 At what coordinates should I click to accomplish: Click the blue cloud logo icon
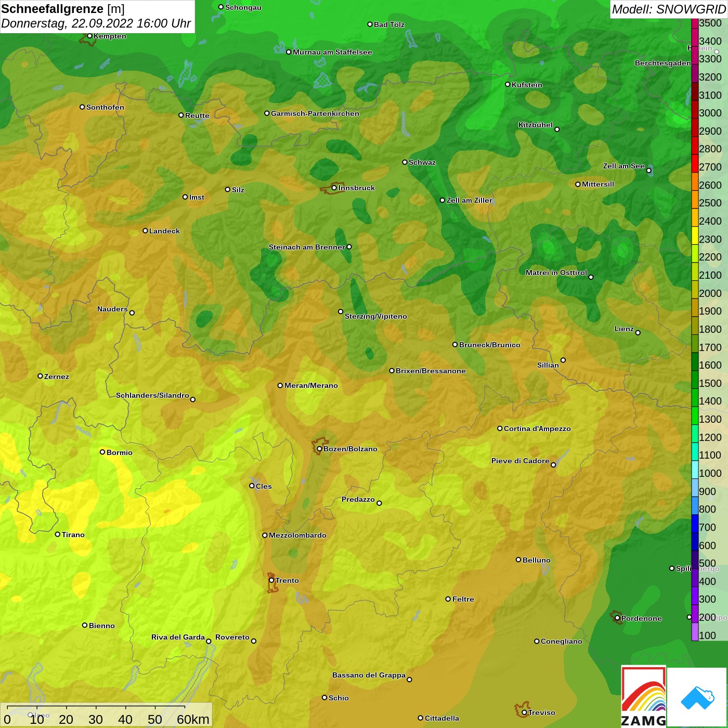coord(697,698)
